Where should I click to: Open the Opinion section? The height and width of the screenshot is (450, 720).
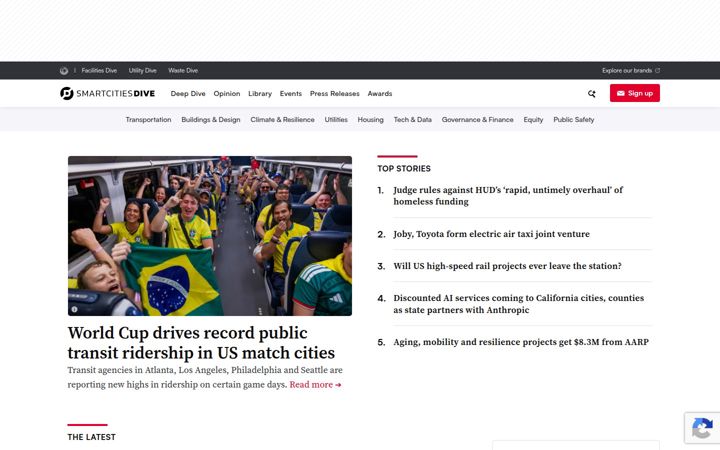click(227, 94)
